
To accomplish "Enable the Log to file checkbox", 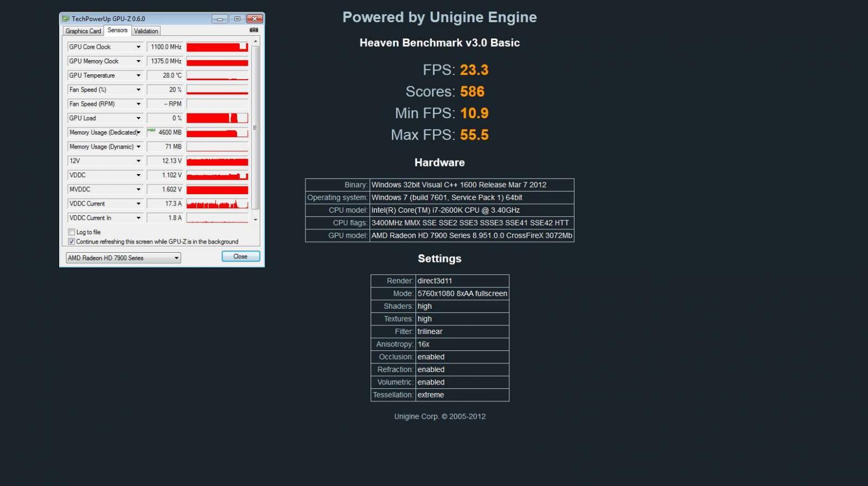I will 72,232.
